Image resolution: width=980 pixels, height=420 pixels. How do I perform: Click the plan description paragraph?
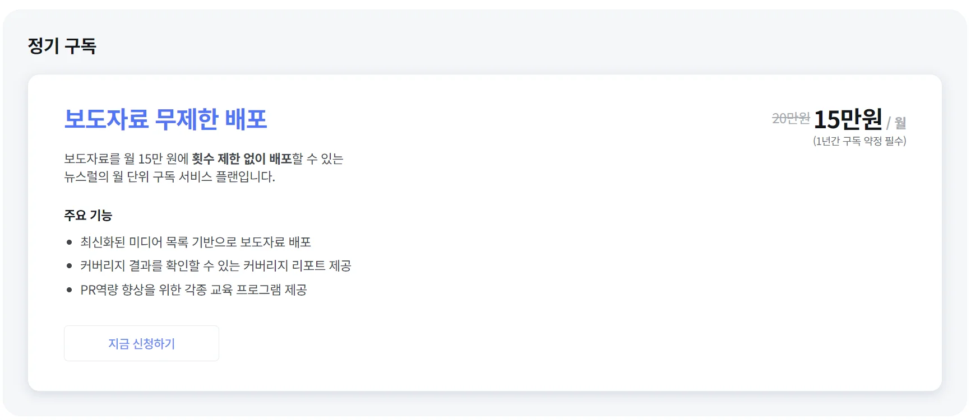[x=205, y=168]
